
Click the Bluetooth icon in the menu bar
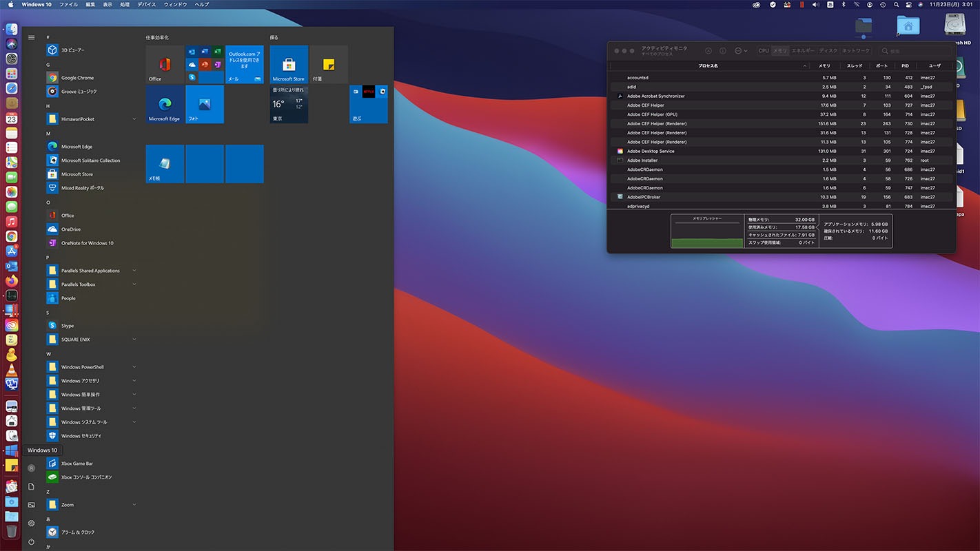click(844, 4)
